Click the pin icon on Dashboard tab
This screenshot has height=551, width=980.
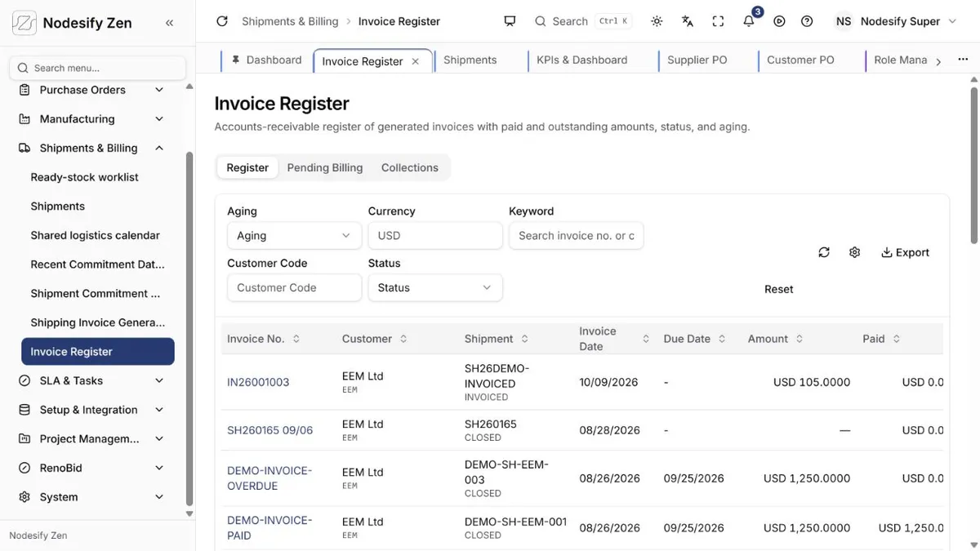click(x=236, y=60)
